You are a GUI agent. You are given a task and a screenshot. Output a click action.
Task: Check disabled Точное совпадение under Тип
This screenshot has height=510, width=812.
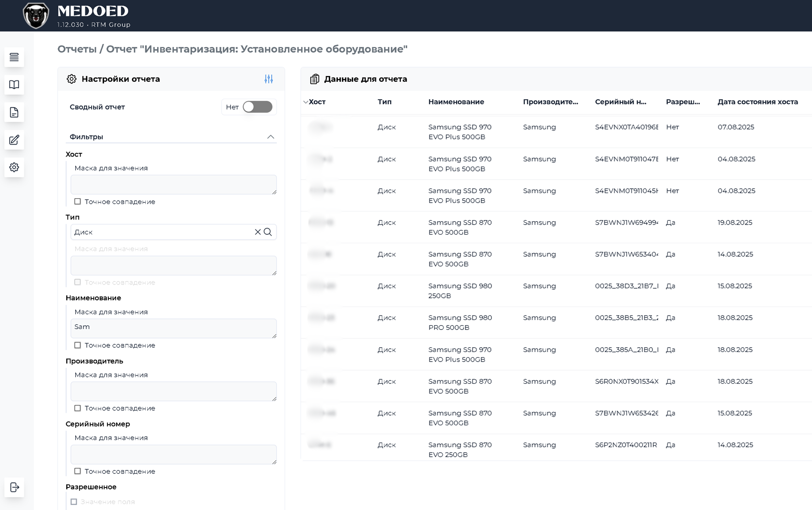pos(78,282)
